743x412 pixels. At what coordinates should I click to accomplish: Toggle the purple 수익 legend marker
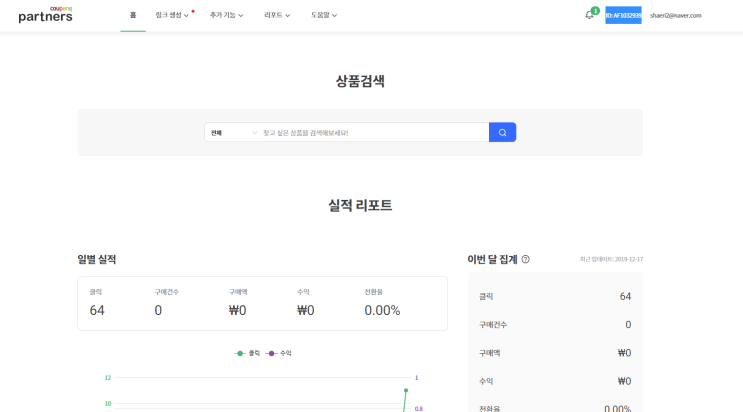[x=271, y=353]
